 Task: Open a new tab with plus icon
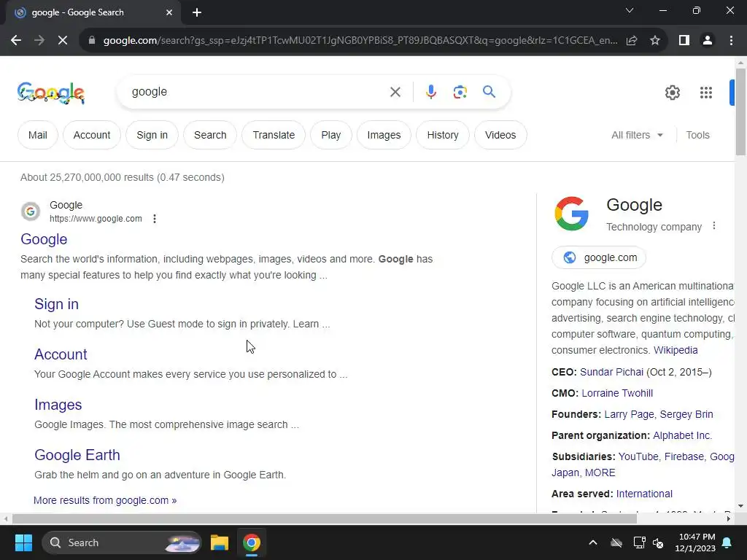pos(197,12)
